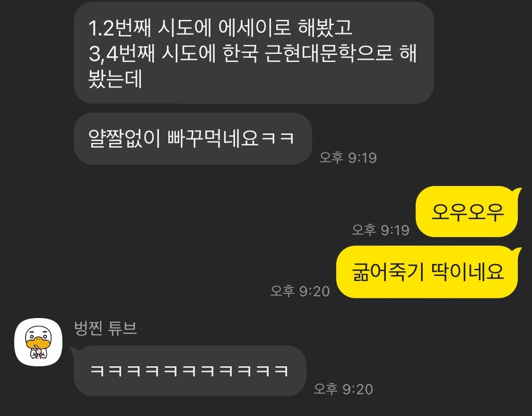Tap the speech tail of the ㅋㅋㅋ bubble
The image size is (532, 416).
click(74, 351)
